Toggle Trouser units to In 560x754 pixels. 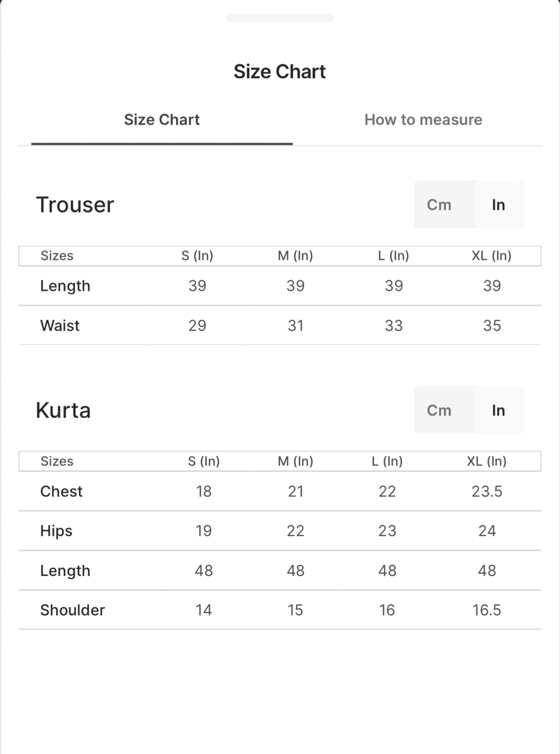point(498,205)
